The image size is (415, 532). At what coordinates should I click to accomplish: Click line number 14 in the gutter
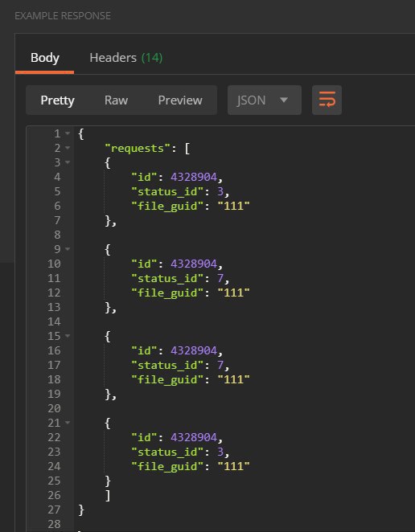54,321
